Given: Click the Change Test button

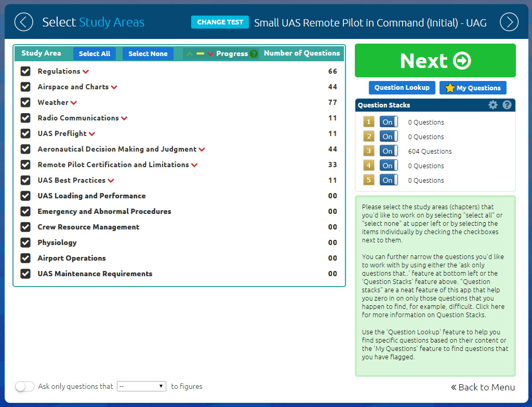Looking at the screenshot, I should [x=220, y=22].
